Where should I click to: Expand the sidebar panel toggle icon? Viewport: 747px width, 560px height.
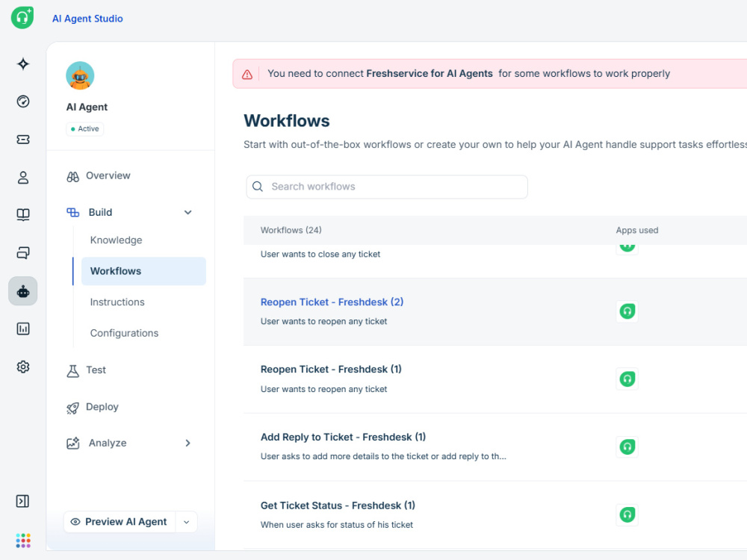click(22, 501)
